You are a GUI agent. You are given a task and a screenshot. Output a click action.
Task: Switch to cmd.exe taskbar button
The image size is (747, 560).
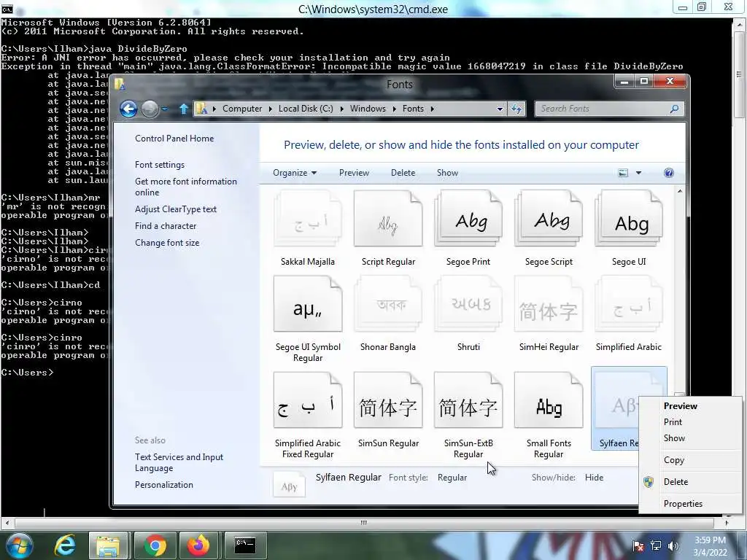[x=245, y=545]
